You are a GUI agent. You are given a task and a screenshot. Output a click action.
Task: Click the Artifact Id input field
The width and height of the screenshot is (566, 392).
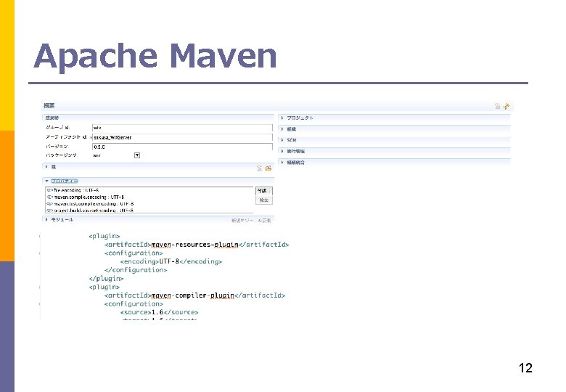[182, 137]
